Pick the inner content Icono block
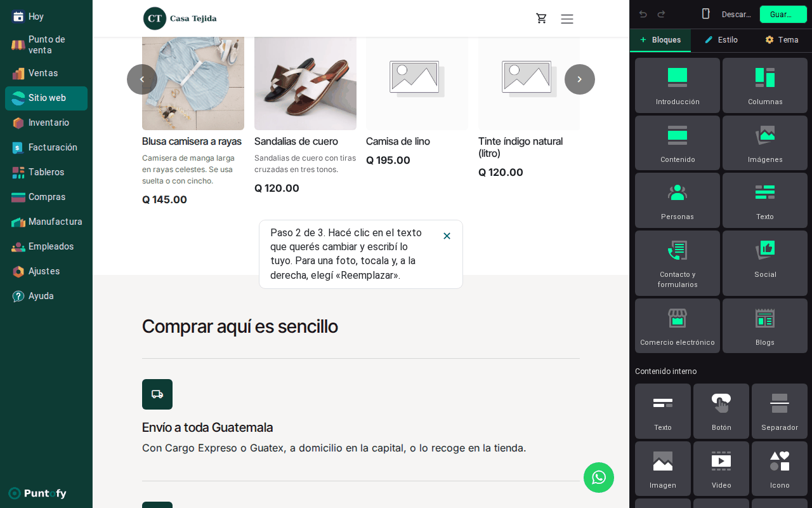The width and height of the screenshot is (812, 508). 780,469
